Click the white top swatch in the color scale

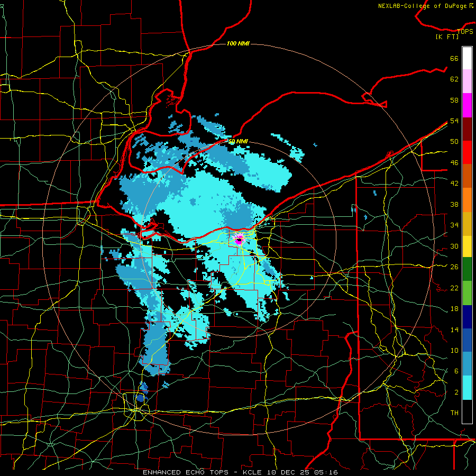467,58
